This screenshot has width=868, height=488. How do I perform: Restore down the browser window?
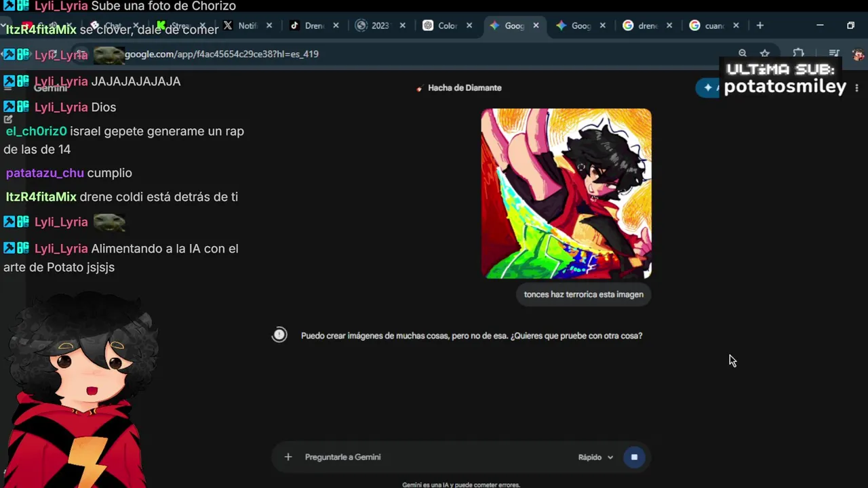tap(850, 26)
